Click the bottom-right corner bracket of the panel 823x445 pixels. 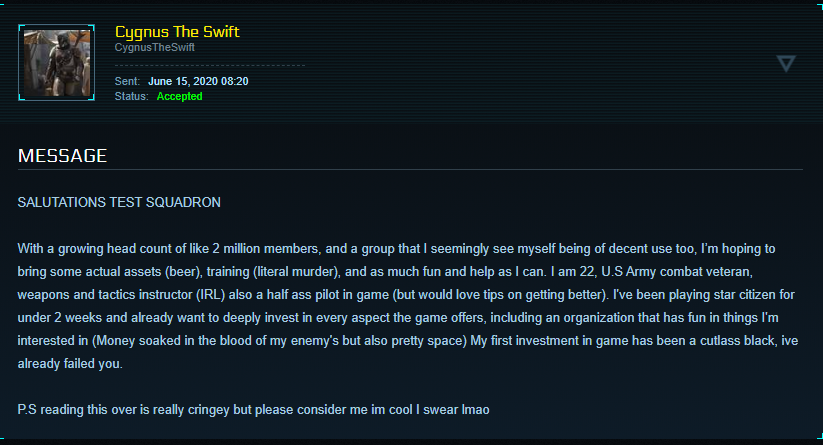pos(818,440)
